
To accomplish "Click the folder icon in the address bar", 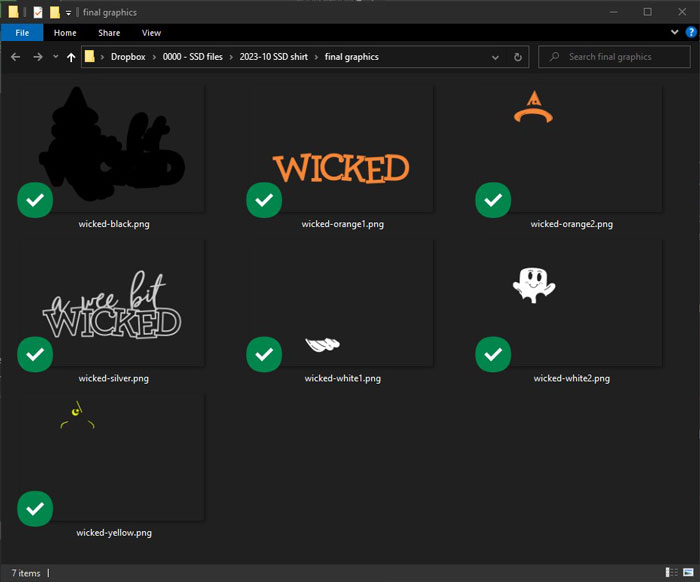I will [90, 56].
